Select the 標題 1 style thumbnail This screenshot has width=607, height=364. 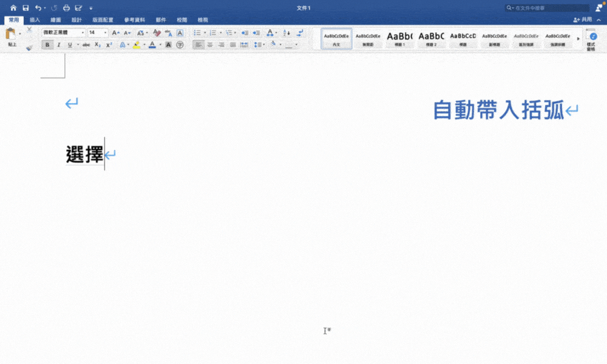[x=400, y=39]
